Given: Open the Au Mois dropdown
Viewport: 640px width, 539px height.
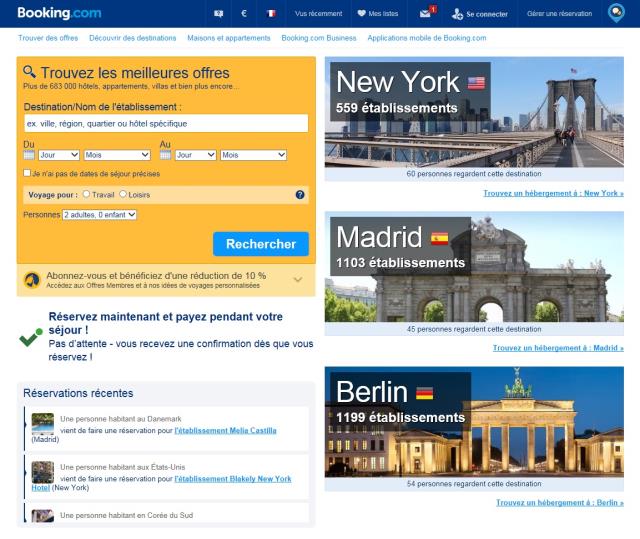Looking at the screenshot, I should pos(253,155).
